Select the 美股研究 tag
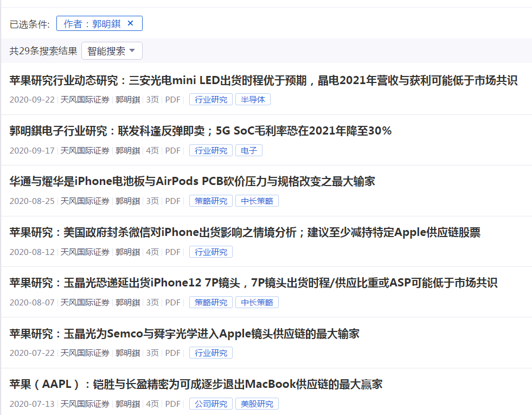 click(257, 404)
